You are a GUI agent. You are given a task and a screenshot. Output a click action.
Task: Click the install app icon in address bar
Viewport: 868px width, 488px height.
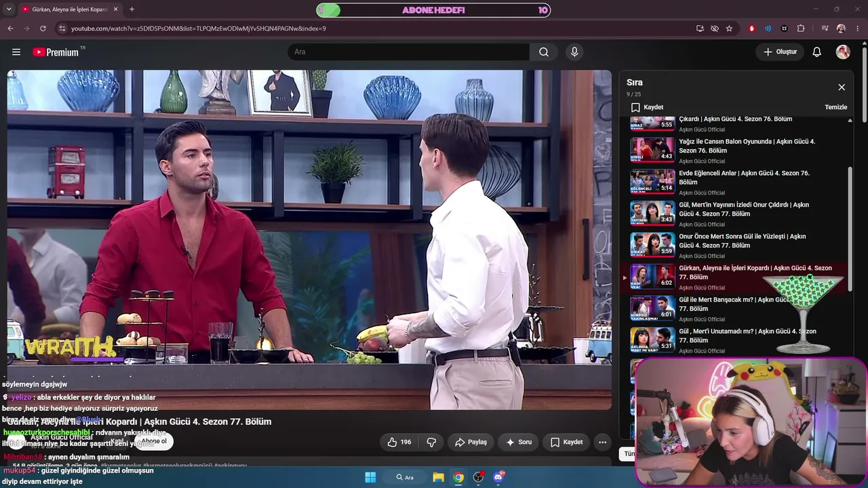(700, 28)
